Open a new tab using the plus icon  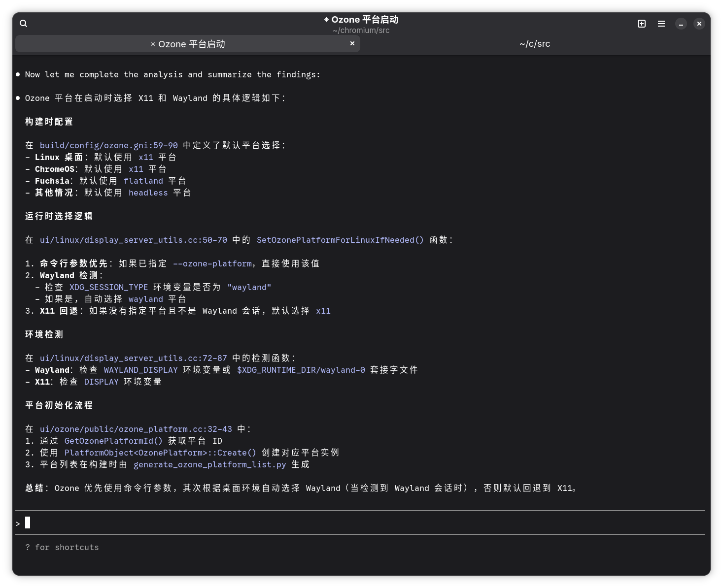pyautogui.click(x=642, y=23)
